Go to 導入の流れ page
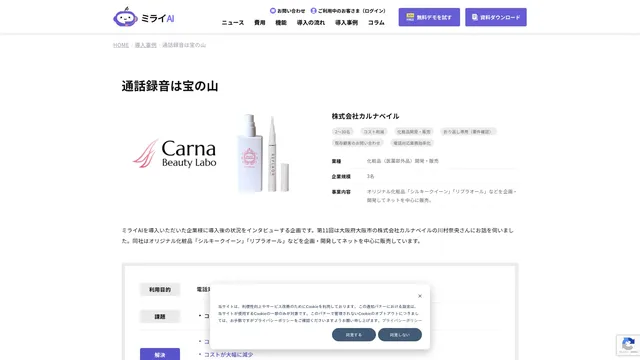The width and height of the screenshot is (640, 360). point(311,23)
